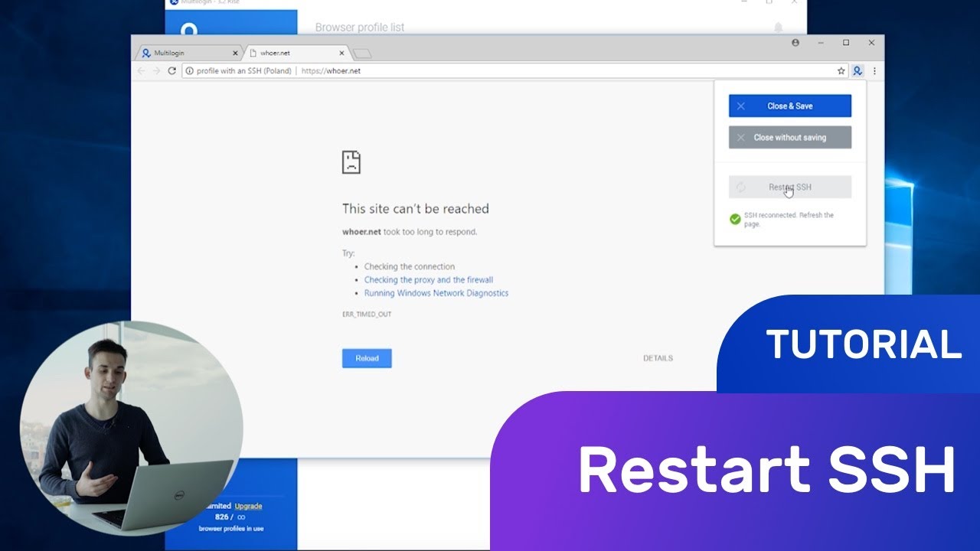The width and height of the screenshot is (980, 551).
Task: Open DETAILS on the error page
Action: pyautogui.click(x=658, y=358)
